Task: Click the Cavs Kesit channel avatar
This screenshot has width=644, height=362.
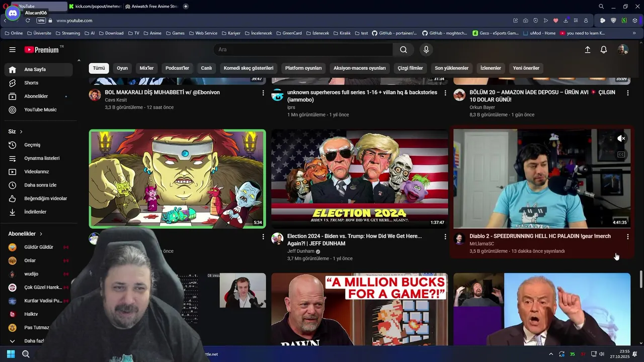Action: 95,95
